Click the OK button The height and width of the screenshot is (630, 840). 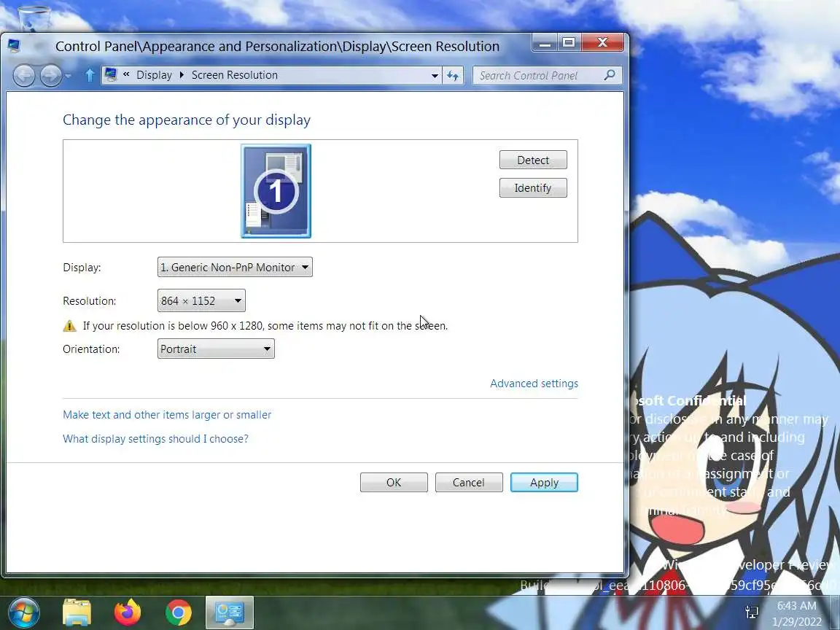pos(394,482)
